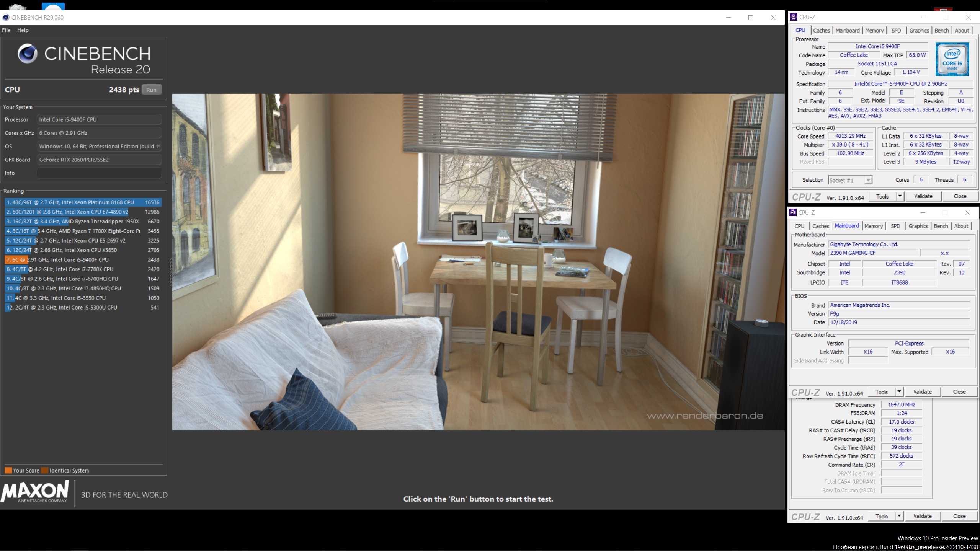Click Tools button in middle CPU-Z window
The width and height of the screenshot is (980, 551).
click(881, 392)
